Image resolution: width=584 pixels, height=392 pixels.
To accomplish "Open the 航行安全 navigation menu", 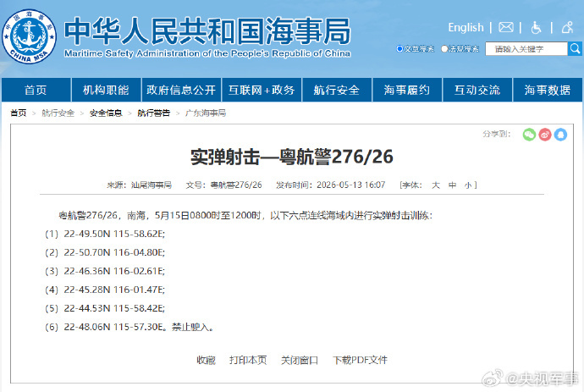I will pos(337,90).
